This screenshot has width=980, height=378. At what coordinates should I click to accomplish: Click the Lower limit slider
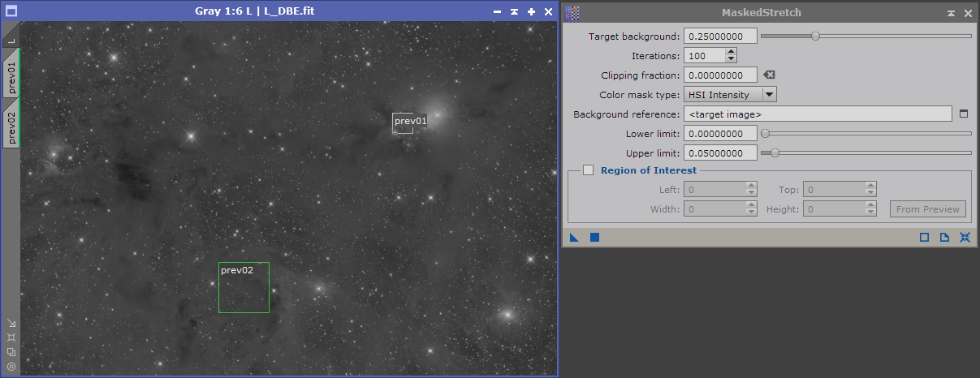click(866, 133)
